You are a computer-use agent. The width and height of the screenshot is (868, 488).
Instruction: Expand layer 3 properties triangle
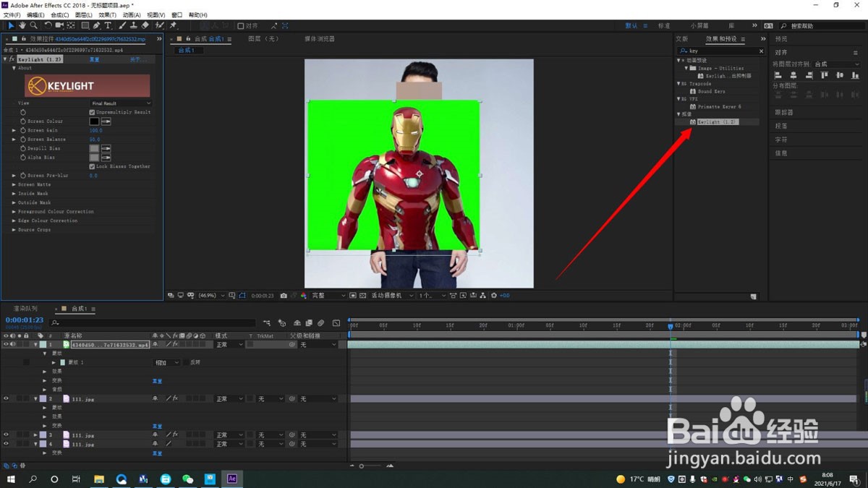[35, 435]
